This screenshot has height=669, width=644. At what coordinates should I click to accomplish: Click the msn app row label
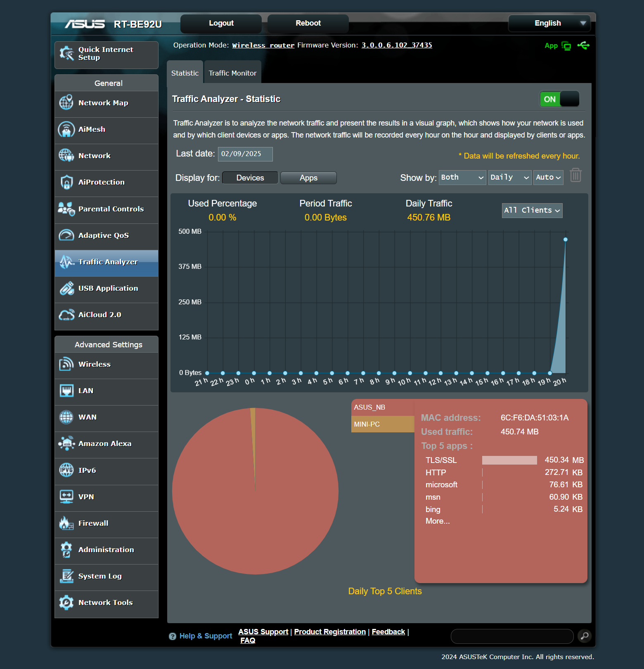click(433, 497)
